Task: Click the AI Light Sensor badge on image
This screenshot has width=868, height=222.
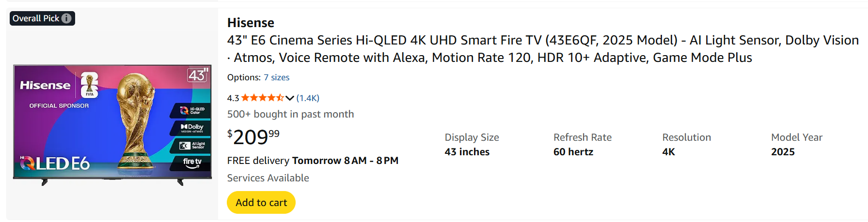Action: 192,145
